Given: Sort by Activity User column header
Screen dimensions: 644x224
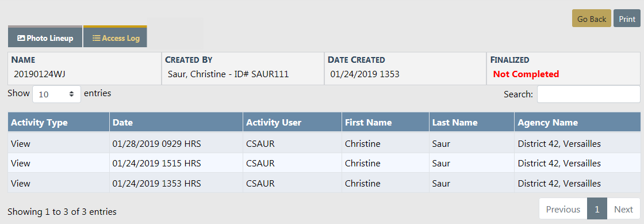Looking at the screenshot, I should tap(292, 123).
